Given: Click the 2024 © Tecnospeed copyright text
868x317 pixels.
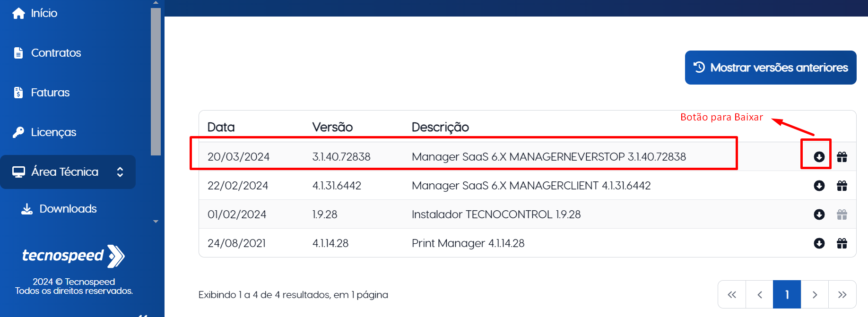Looking at the screenshot, I should pos(74,282).
